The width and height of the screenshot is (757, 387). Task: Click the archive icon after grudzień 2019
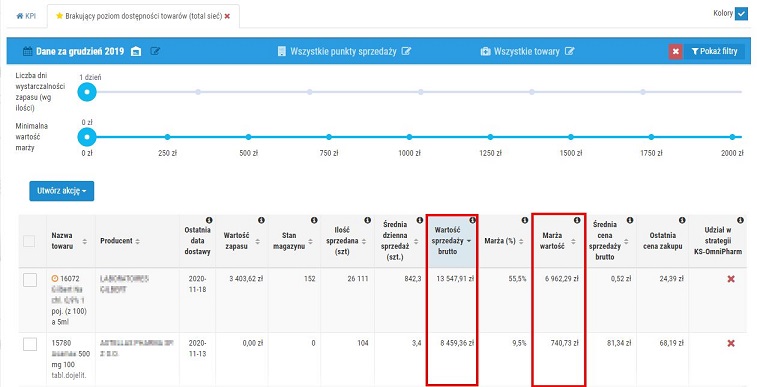[136, 51]
